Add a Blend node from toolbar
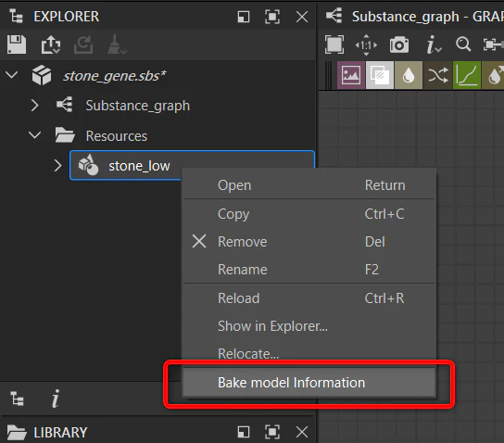Screen dimensions: 504x443 click(379, 75)
